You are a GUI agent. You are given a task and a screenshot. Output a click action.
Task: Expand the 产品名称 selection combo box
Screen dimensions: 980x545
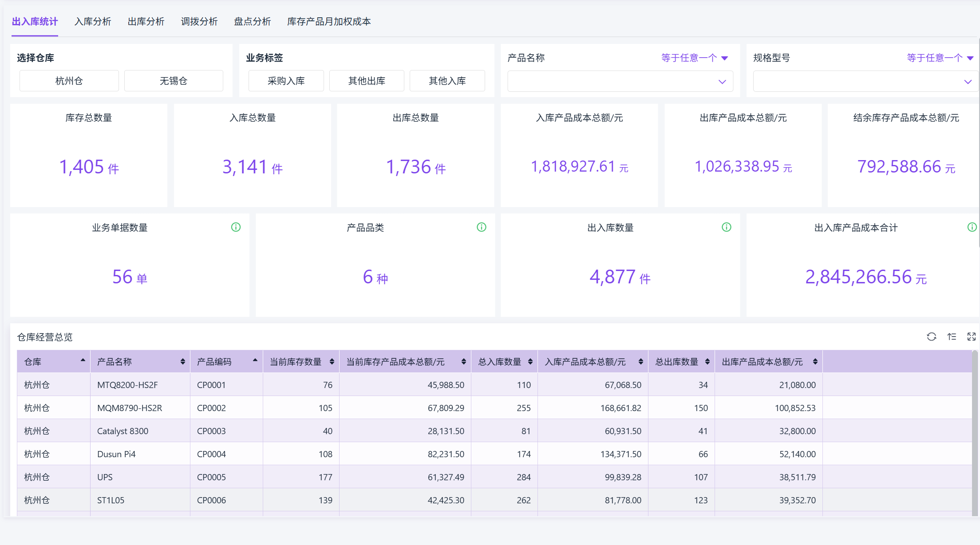tap(620, 82)
